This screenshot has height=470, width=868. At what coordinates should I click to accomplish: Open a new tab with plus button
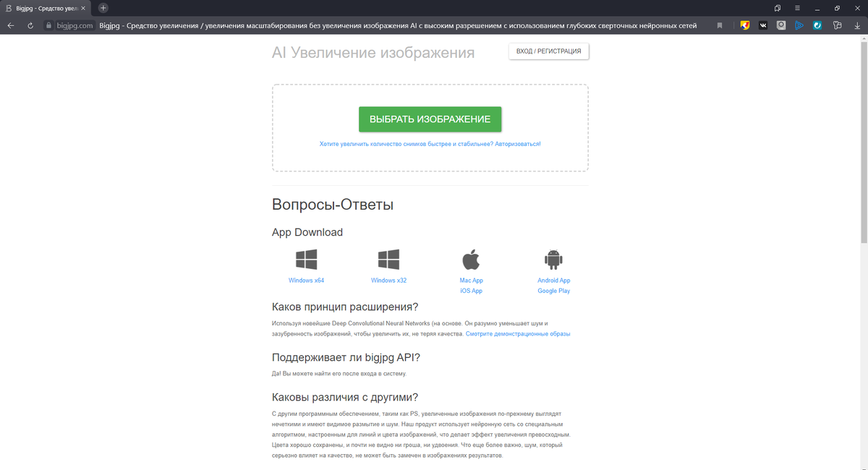point(103,8)
